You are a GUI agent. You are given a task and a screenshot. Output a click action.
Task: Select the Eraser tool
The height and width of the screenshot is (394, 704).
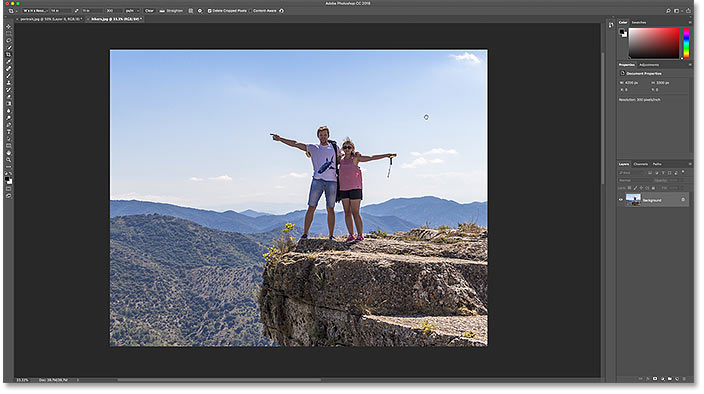[9, 96]
